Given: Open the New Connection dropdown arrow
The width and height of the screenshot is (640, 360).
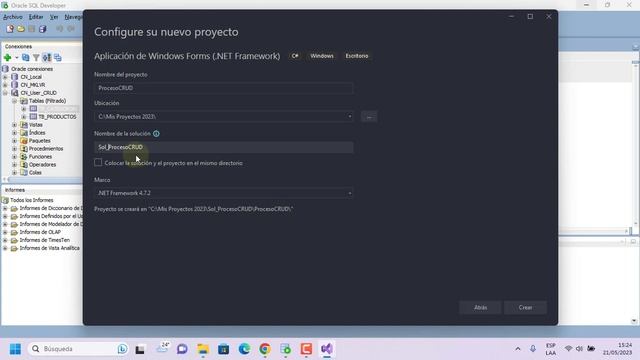Looking at the screenshot, I should pos(17,58).
